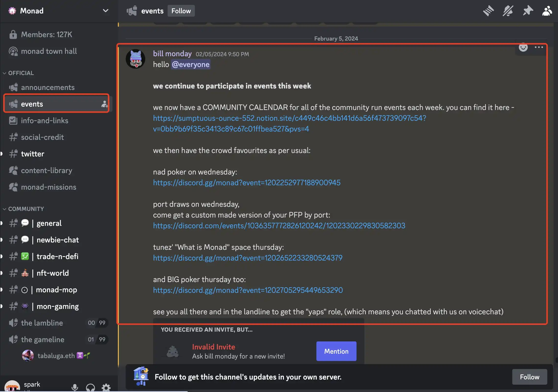558x392 pixels.
Task: Show the member list icon
Action: 547,11
